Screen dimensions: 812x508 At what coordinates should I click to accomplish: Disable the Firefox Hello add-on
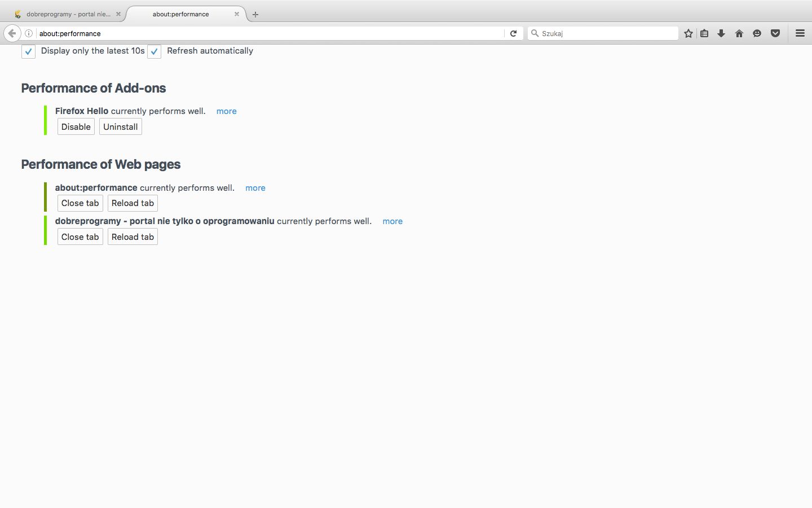tap(76, 126)
